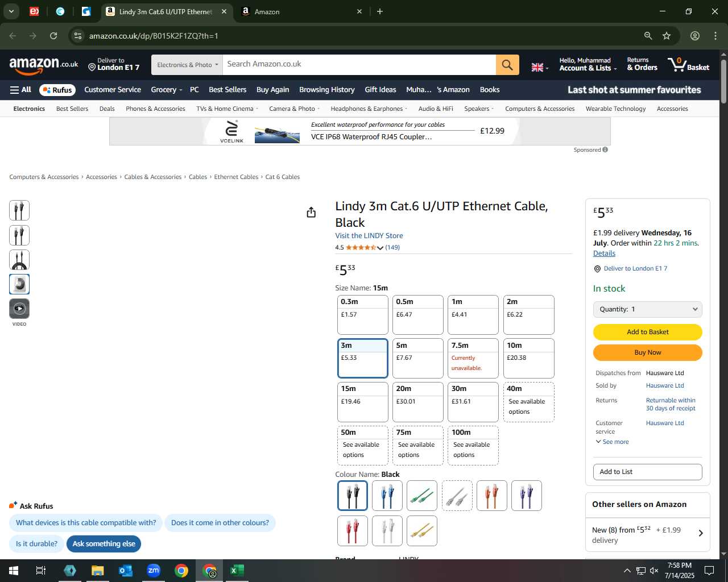Open Windows Start menu
Viewport: 728px width, 582px height.
tap(13, 571)
